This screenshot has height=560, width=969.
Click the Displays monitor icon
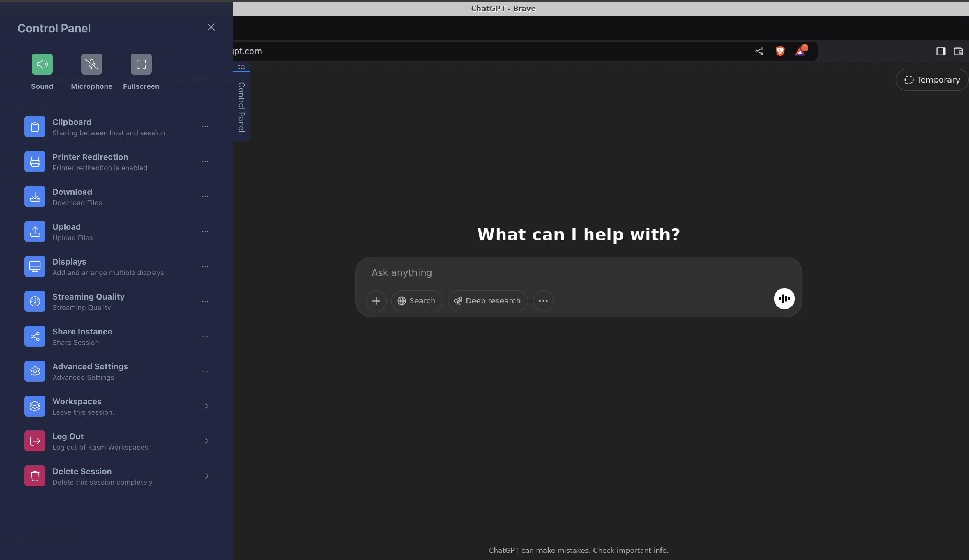[x=35, y=266]
